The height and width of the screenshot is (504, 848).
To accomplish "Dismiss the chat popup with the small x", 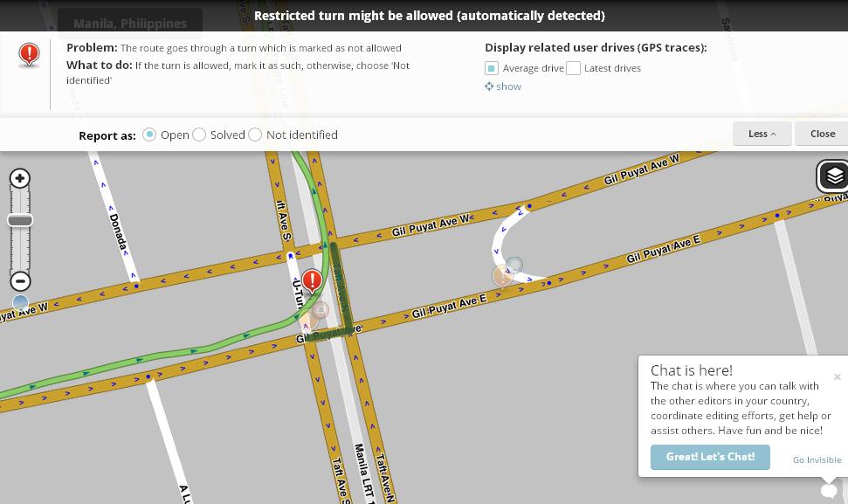I will coord(837,377).
